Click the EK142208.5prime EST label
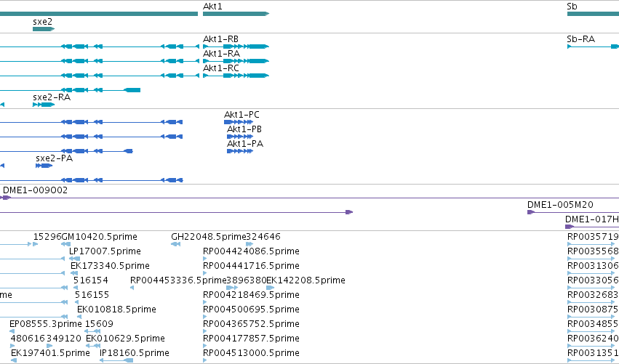Viewport: 619px width, 364px height. click(x=306, y=280)
